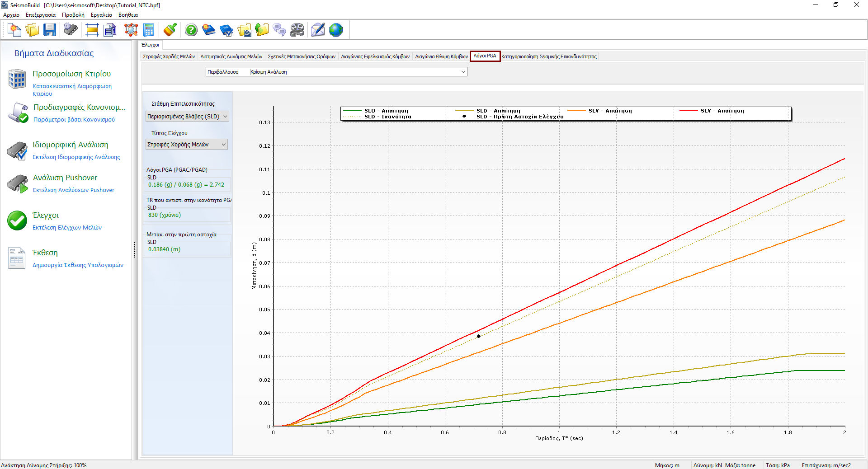This screenshot has height=469, width=868.
Task: Expand the Περιβάλλουσα analysis combo box
Action: click(463, 72)
